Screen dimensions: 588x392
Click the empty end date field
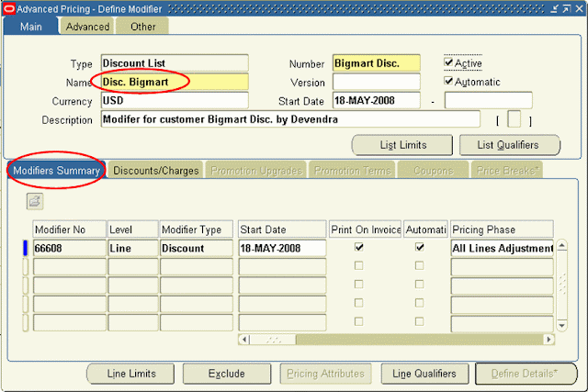(x=488, y=100)
